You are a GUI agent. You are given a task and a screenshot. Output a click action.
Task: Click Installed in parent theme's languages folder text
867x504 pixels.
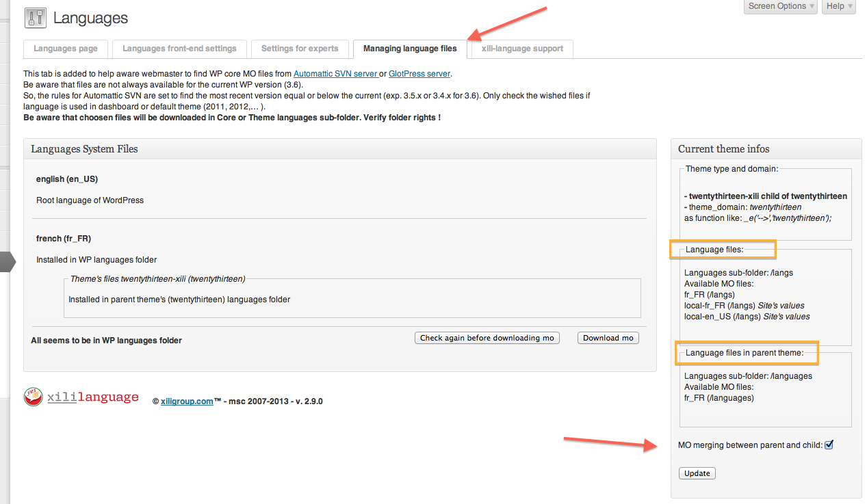coord(179,300)
